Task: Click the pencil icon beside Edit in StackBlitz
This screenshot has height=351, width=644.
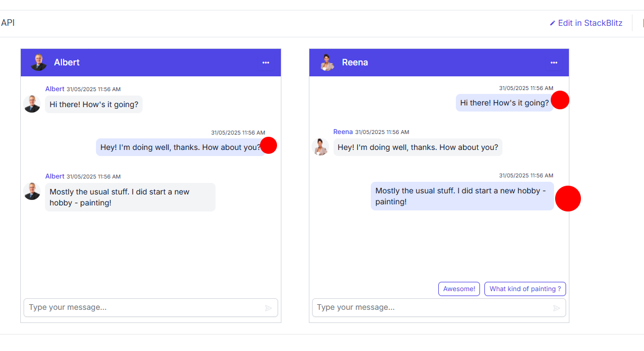Action: pos(552,24)
